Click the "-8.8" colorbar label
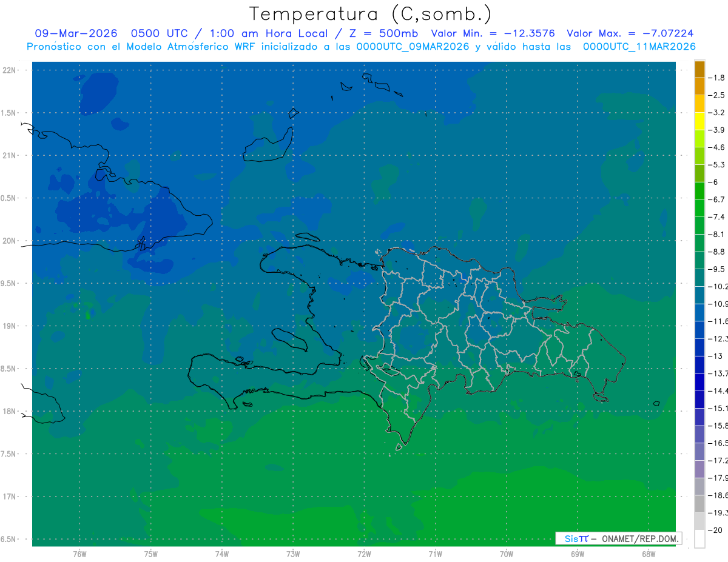Screen dimensions: 728x562 click(716, 252)
